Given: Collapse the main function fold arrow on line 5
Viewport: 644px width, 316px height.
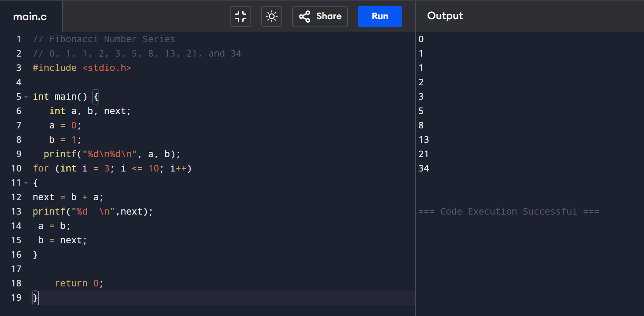Looking at the screenshot, I should [x=26, y=97].
